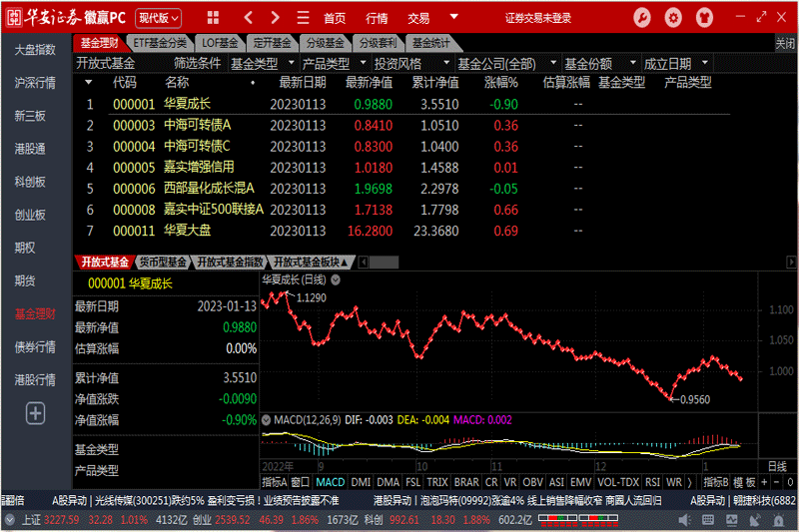Open 科创板 in the sidebar
This screenshot has height=532, width=799.
[30, 182]
